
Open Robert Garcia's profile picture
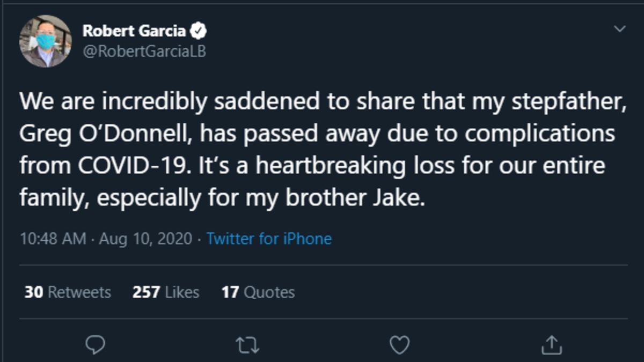46,41
